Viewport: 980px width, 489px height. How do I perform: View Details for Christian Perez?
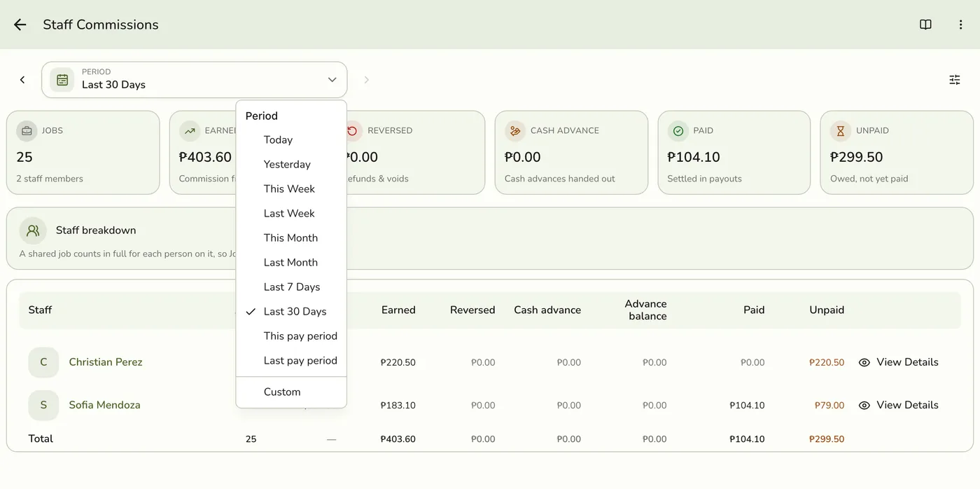(899, 362)
